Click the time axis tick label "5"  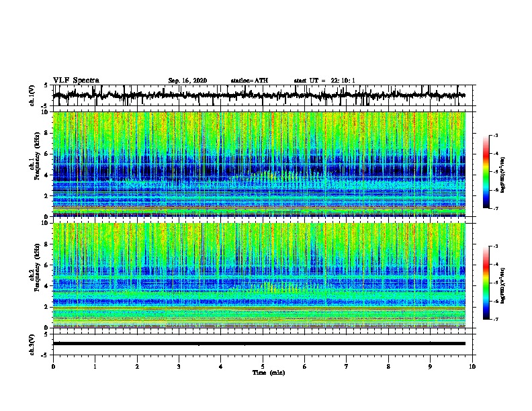click(263, 366)
